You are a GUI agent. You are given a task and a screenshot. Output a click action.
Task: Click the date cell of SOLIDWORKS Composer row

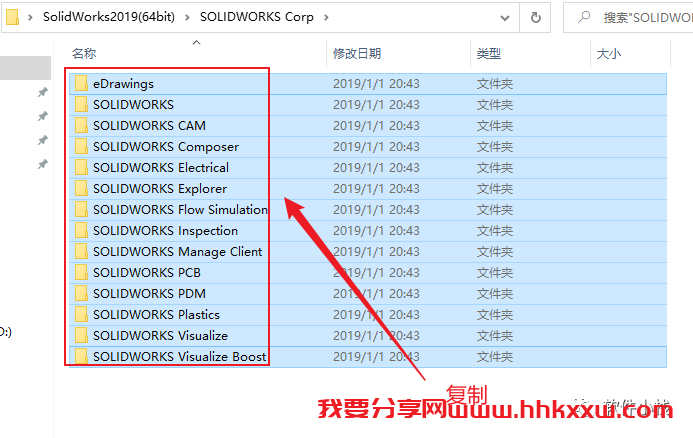[x=376, y=146]
